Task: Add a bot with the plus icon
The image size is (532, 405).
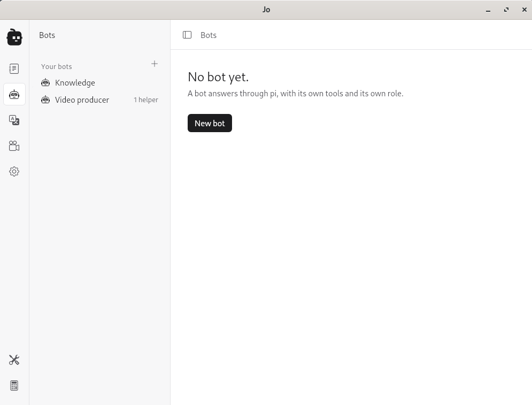Action: (155, 64)
